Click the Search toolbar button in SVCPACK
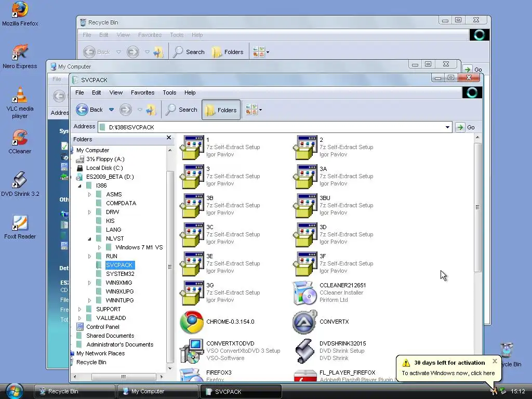The image size is (532, 399). (181, 110)
